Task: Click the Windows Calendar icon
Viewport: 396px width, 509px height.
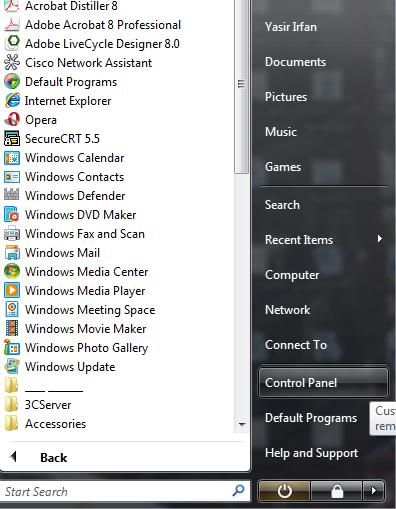Action: (x=12, y=158)
